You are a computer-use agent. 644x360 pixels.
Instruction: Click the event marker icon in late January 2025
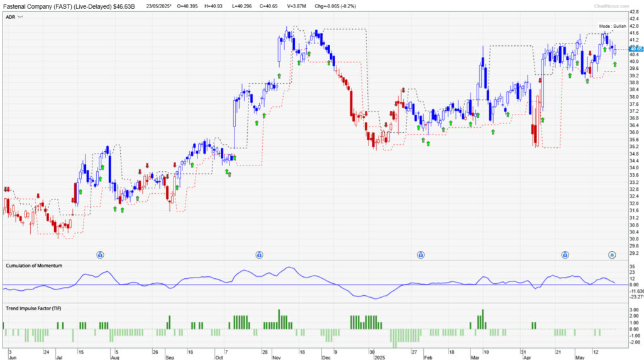click(421, 255)
